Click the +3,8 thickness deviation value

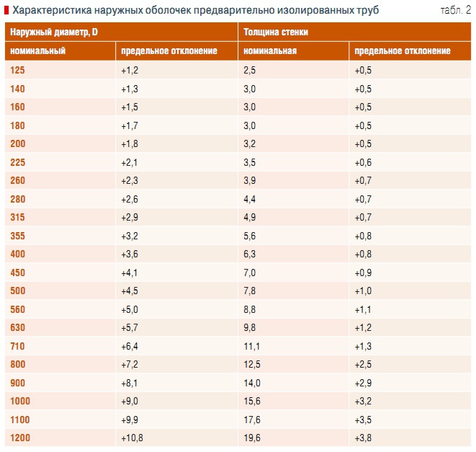[x=364, y=438]
